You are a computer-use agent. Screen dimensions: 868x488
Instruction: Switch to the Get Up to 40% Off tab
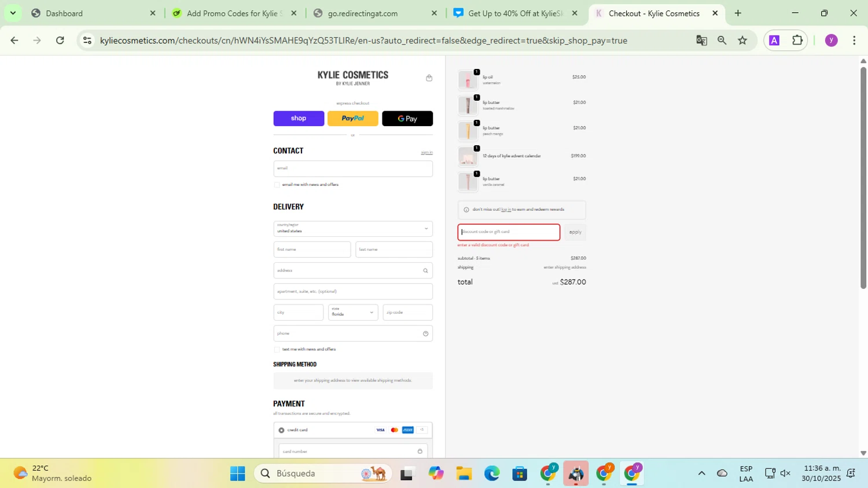(x=515, y=13)
